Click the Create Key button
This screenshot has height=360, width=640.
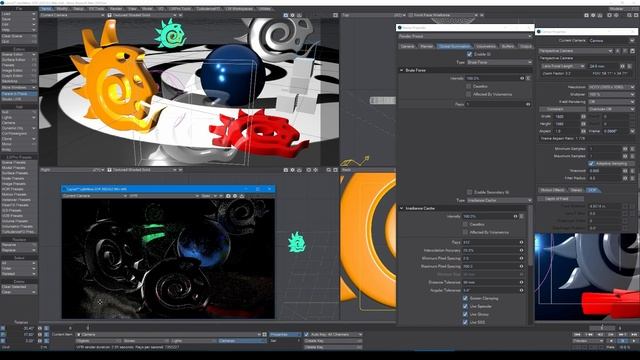coord(333,341)
